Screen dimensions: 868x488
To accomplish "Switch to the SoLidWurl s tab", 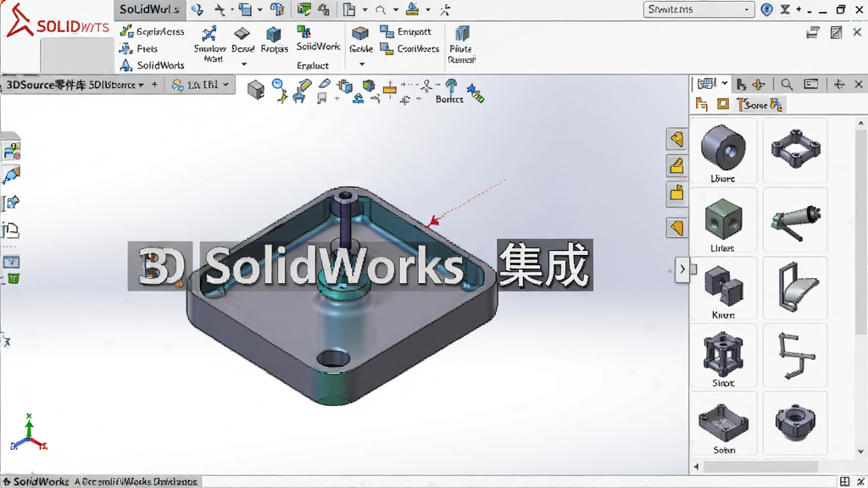I will (x=149, y=9).
